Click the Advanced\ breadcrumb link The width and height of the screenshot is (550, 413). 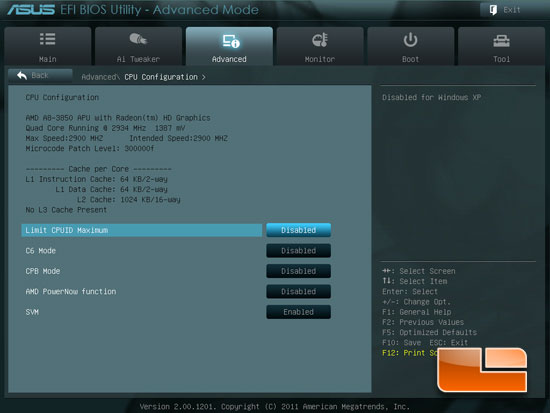(101, 77)
